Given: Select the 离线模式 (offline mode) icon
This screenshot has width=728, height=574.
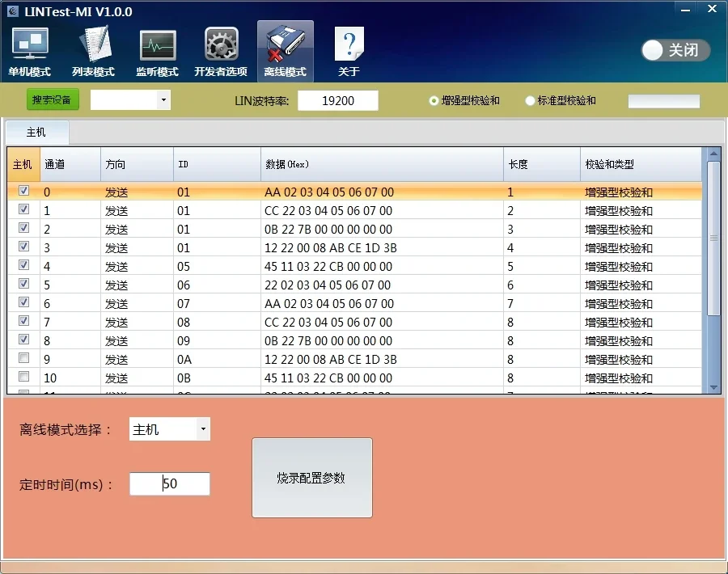Looking at the screenshot, I should pyautogui.click(x=285, y=47).
